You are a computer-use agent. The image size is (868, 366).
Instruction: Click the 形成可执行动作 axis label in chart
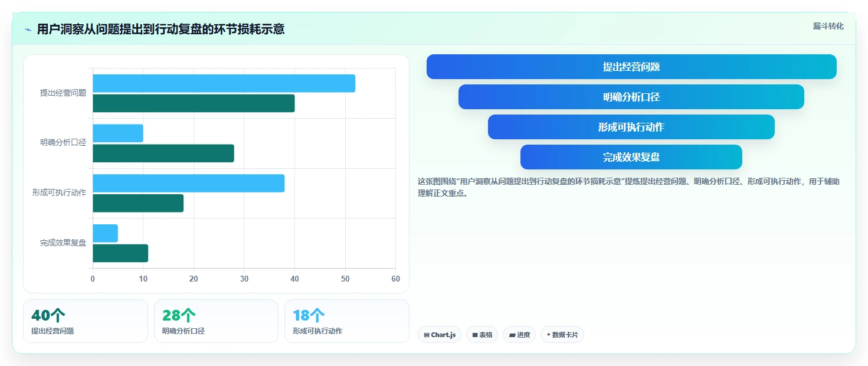coord(59,192)
